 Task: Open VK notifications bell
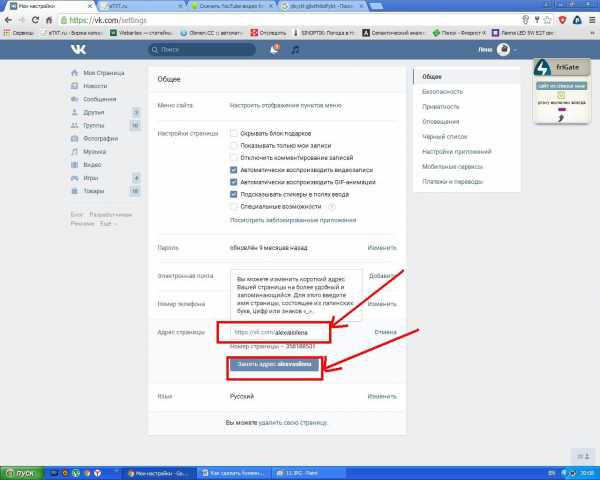[x=274, y=49]
